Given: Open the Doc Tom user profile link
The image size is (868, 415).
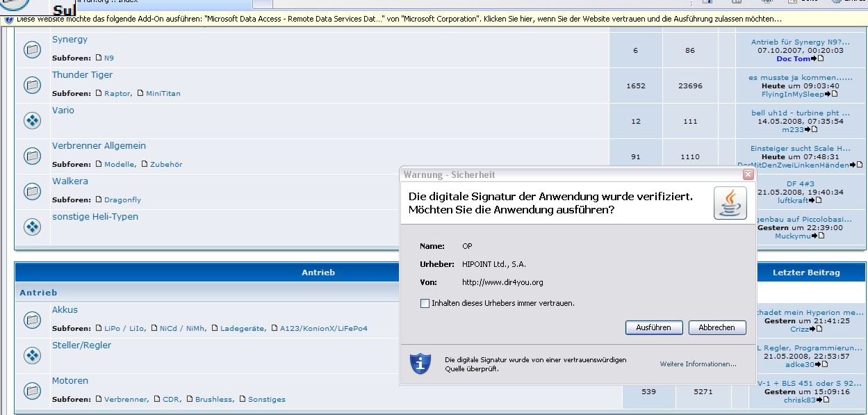Looking at the screenshot, I should (x=794, y=59).
